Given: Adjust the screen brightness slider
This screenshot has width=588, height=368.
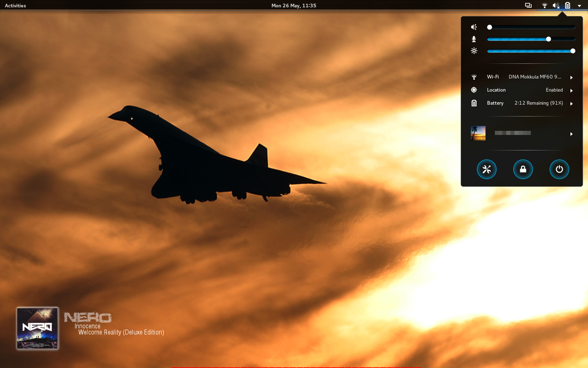Looking at the screenshot, I should (531, 51).
